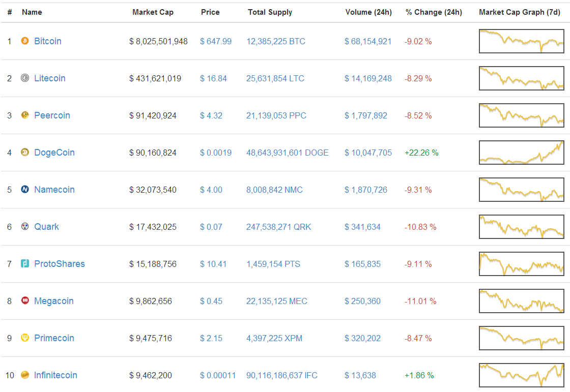Screen dimensions: 570x392
Task: Click the Quark coin icon
Action: [x=25, y=227]
